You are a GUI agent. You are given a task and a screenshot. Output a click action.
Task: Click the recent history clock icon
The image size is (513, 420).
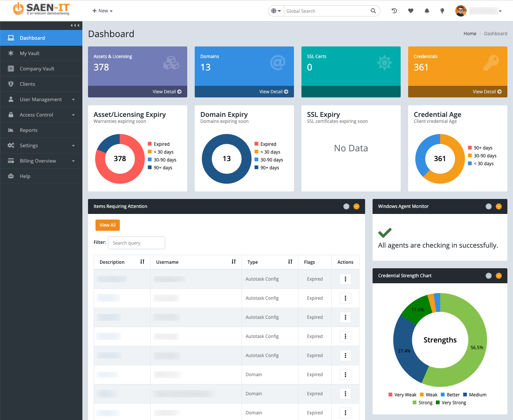394,11
